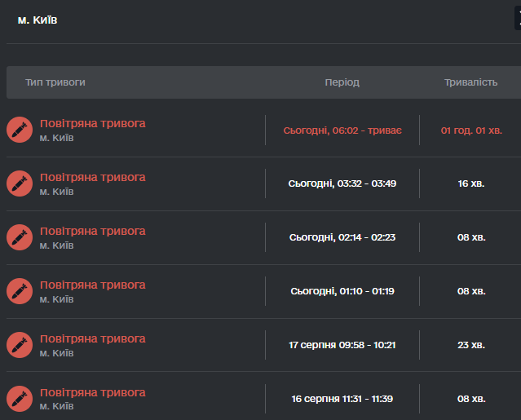Select the 'Тип тривоги' column header
Viewport: 521px width, 420px height.
point(55,82)
